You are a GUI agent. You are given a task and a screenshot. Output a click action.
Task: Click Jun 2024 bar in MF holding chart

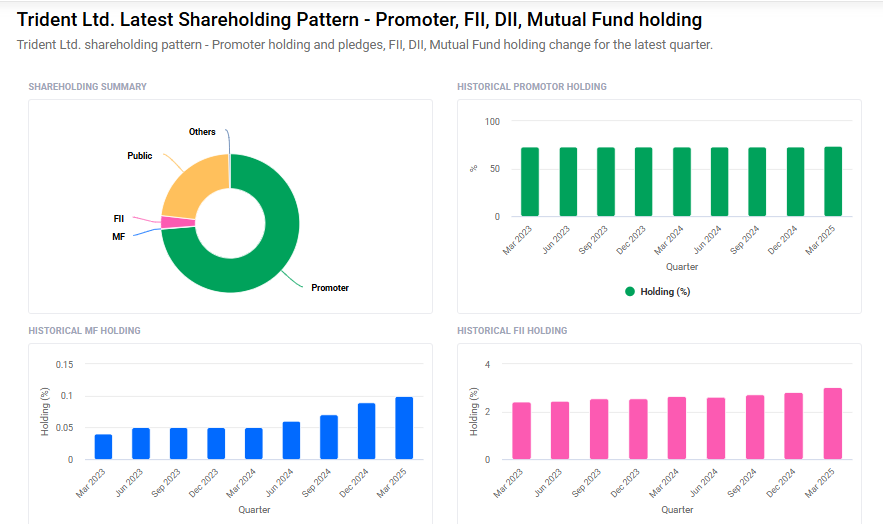pyautogui.click(x=291, y=440)
